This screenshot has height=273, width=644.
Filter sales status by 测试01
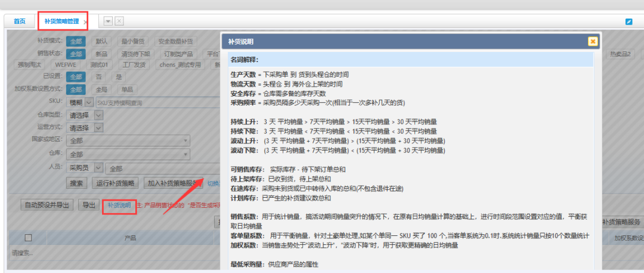click(x=99, y=65)
